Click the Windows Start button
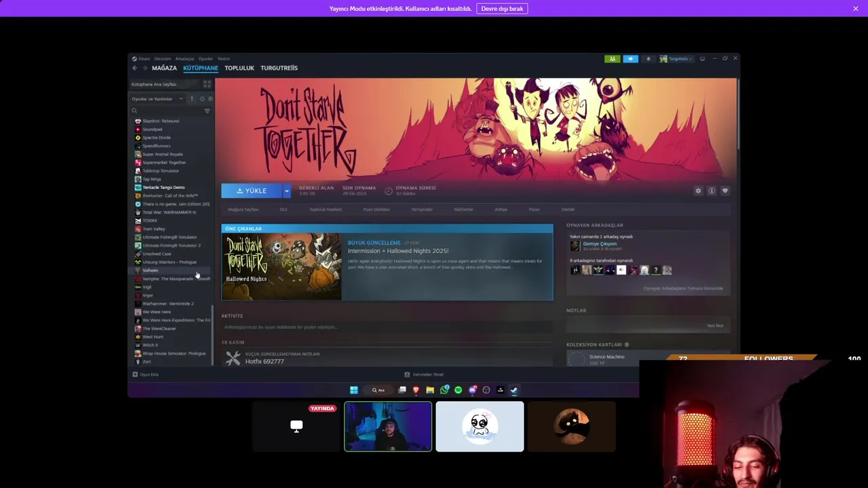 [353, 390]
